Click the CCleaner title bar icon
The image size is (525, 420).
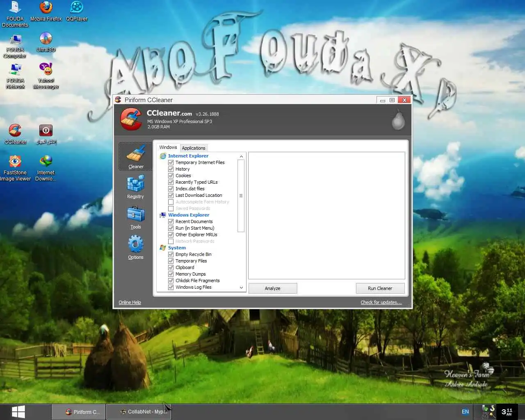(x=118, y=100)
